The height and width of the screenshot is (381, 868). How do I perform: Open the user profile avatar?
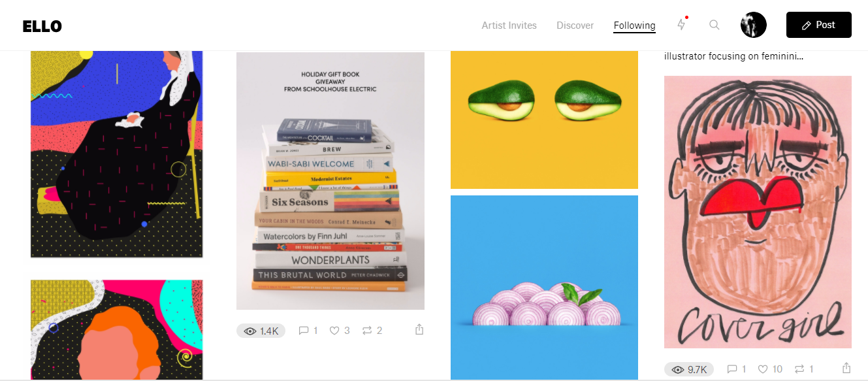(x=754, y=25)
